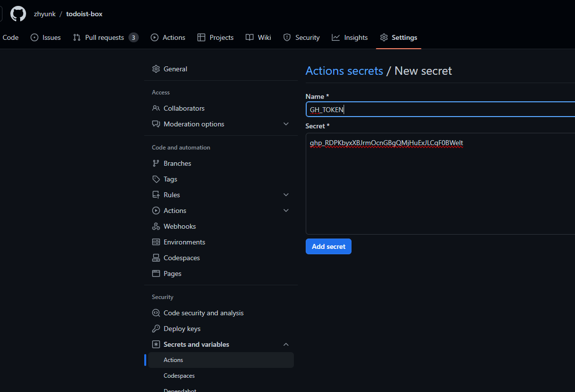Open Collaborators settings
This screenshot has height=392, width=575.
point(221,108)
